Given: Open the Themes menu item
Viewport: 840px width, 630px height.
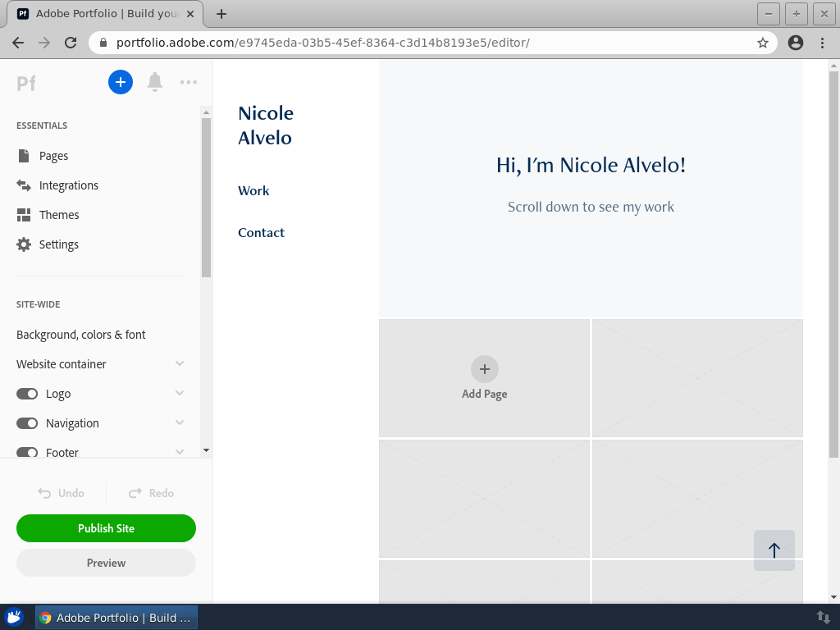Looking at the screenshot, I should coord(59,215).
